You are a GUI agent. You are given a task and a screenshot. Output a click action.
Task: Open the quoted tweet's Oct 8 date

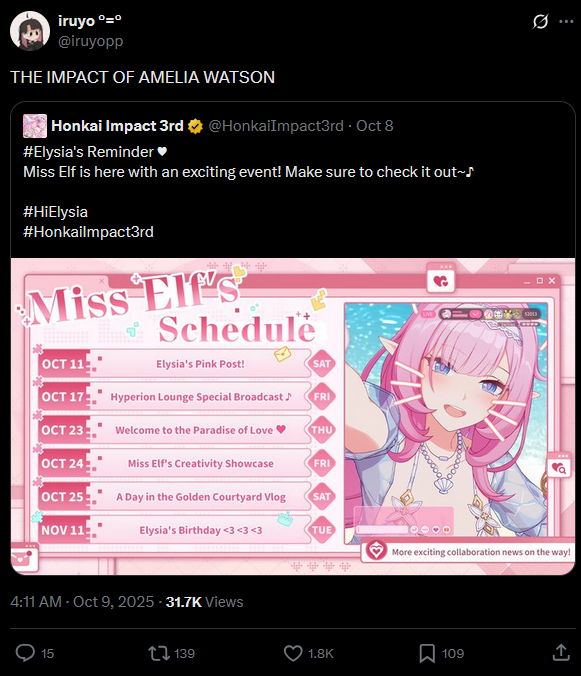(x=375, y=126)
